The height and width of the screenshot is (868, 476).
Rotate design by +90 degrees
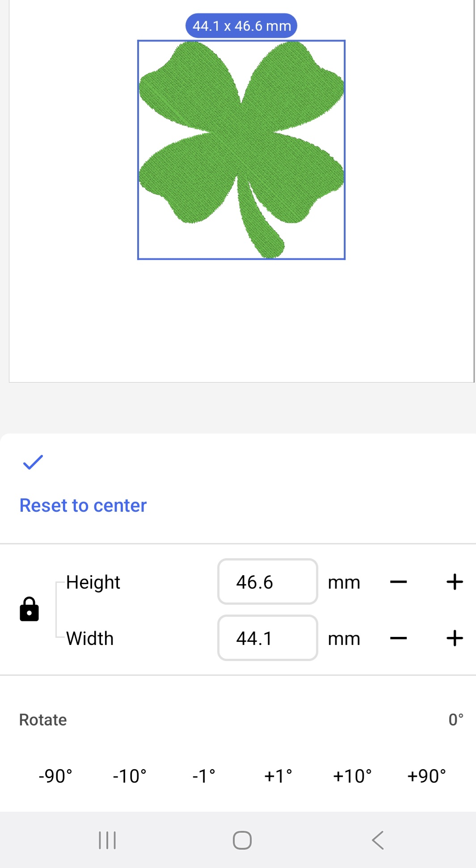click(426, 776)
